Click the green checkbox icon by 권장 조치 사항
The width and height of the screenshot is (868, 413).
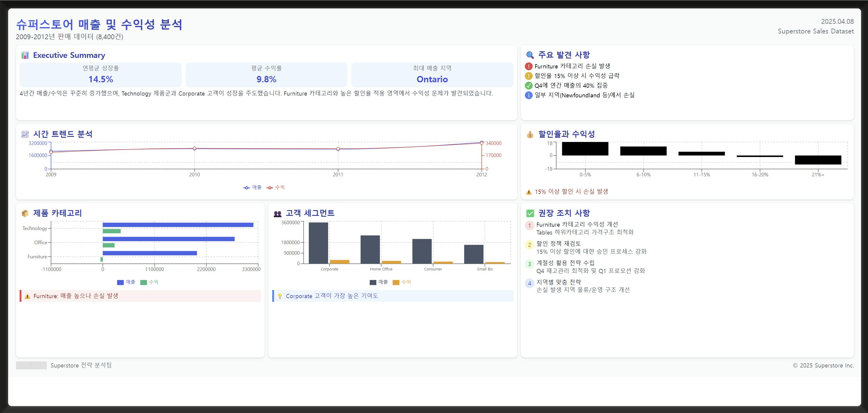[x=530, y=213]
